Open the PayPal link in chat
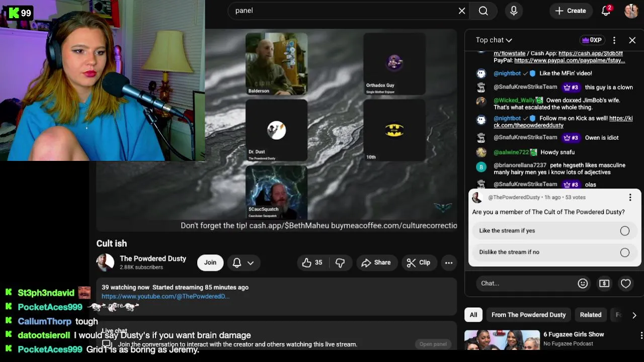The image size is (644, 362). pyautogui.click(x=570, y=60)
